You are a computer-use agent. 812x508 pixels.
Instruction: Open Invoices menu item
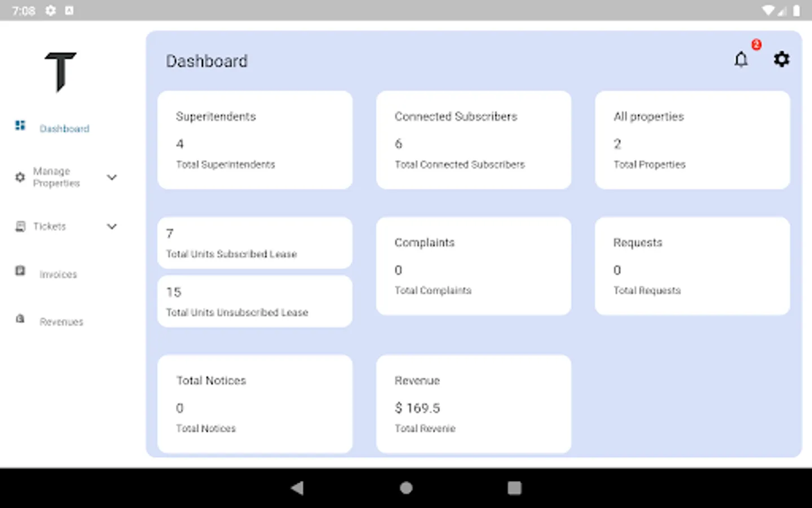pyautogui.click(x=58, y=274)
